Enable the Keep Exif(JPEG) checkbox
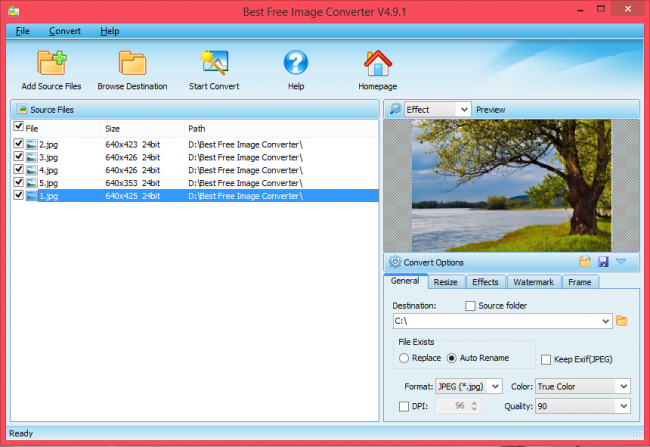This screenshot has height=447, width=650. 546,360
